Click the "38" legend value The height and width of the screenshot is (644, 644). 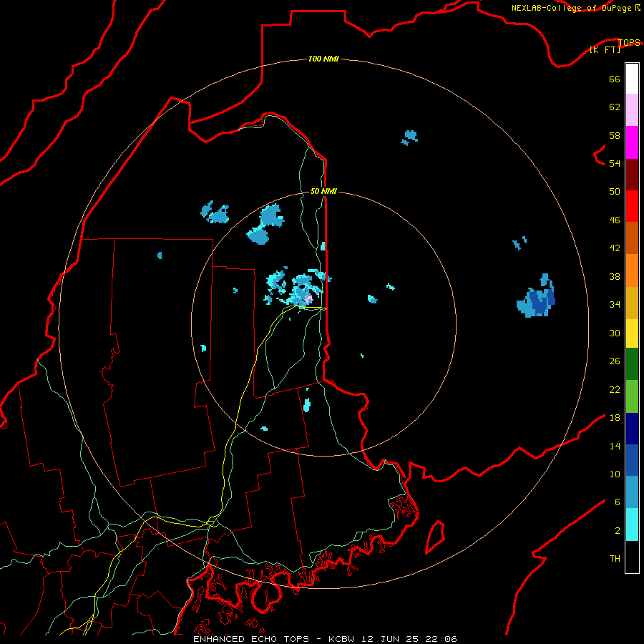(615, 276)
